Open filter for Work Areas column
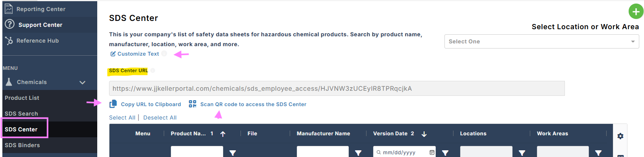644x157 pixels. 598,153
